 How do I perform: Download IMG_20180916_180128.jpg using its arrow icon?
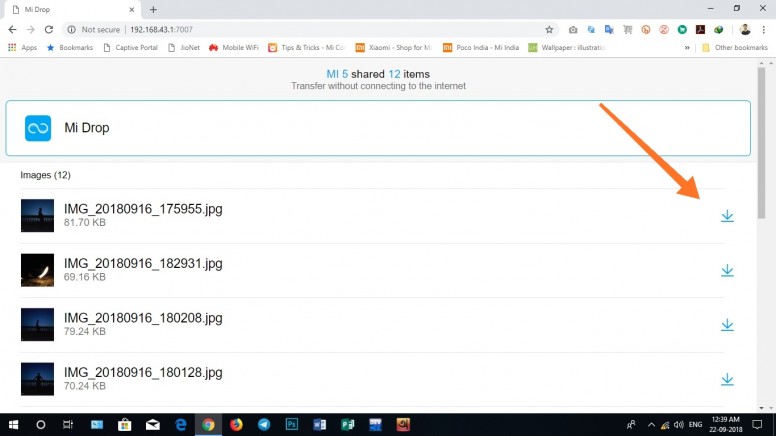tap(727, 380)
